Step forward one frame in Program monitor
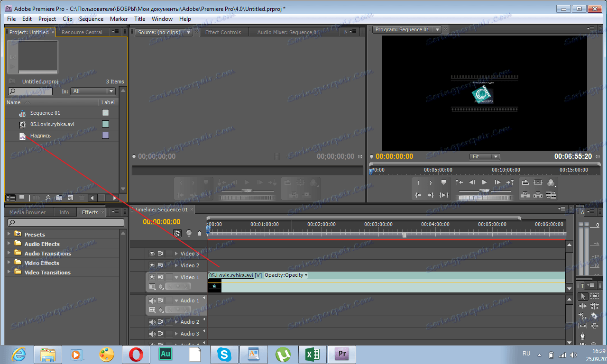Image resolution: width=607 pixels, height=364 pixels. [497, 182]
